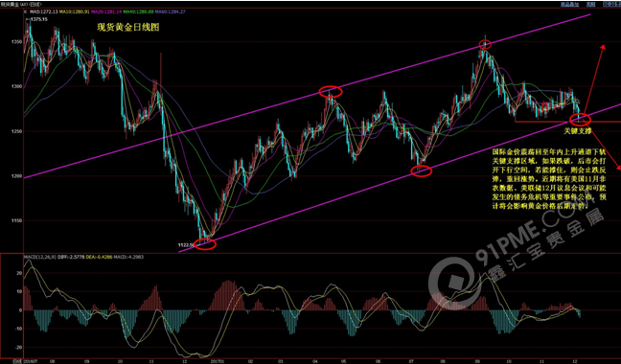
Task: Click the 1150 price axis label
Action: click(16, 220)
